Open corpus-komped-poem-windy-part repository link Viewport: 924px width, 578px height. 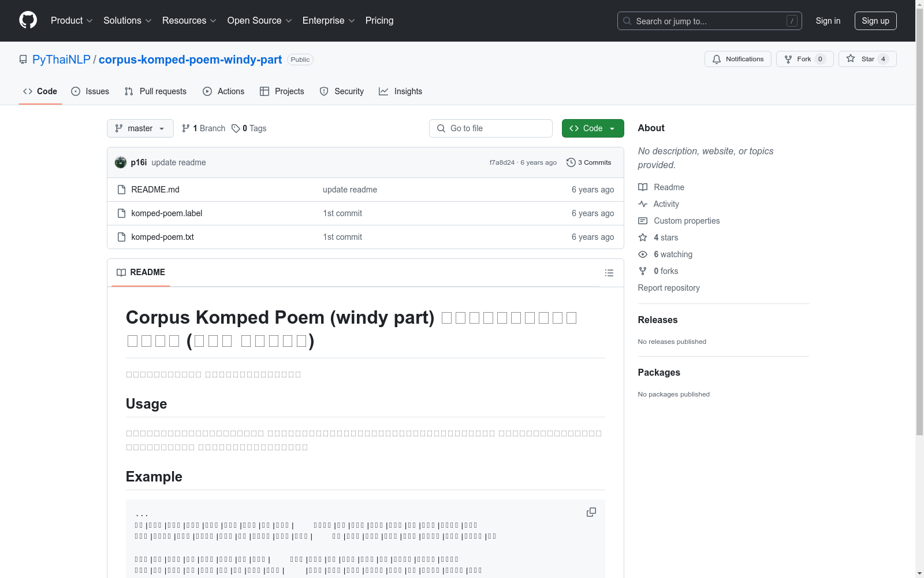coord(191,60)
